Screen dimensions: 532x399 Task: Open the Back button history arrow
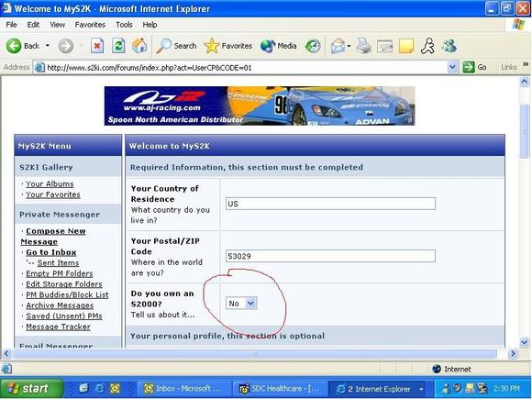48,46
